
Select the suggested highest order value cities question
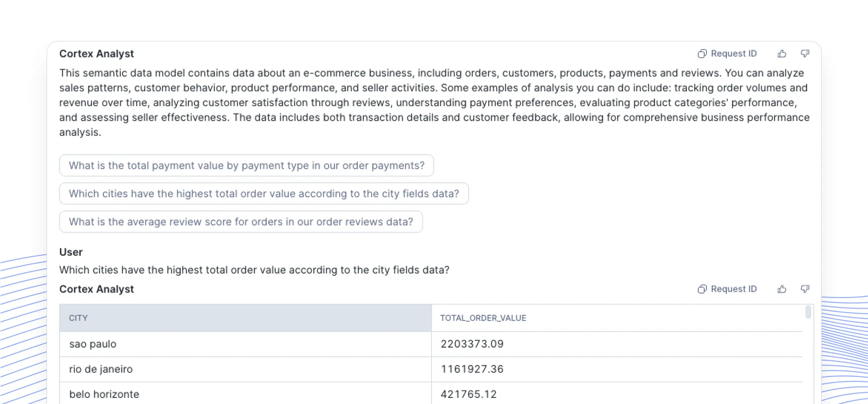[x=264, y=194]
